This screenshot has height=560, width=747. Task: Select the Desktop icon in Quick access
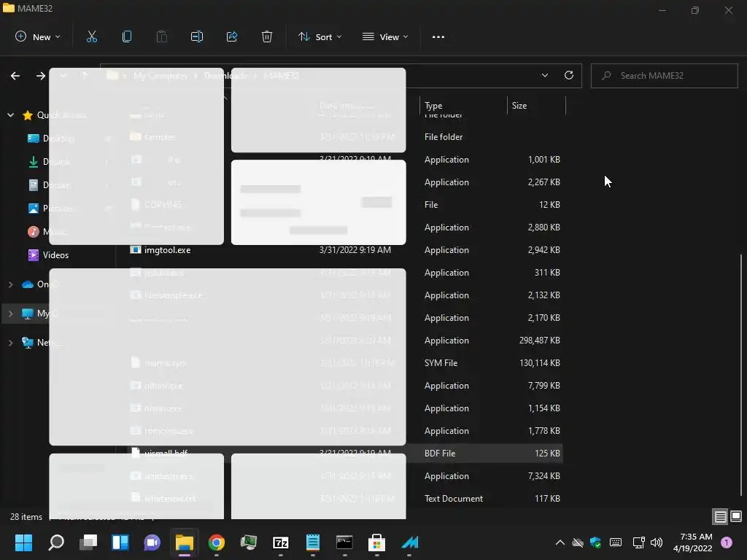pyautogui.click(x=34, y=138)
